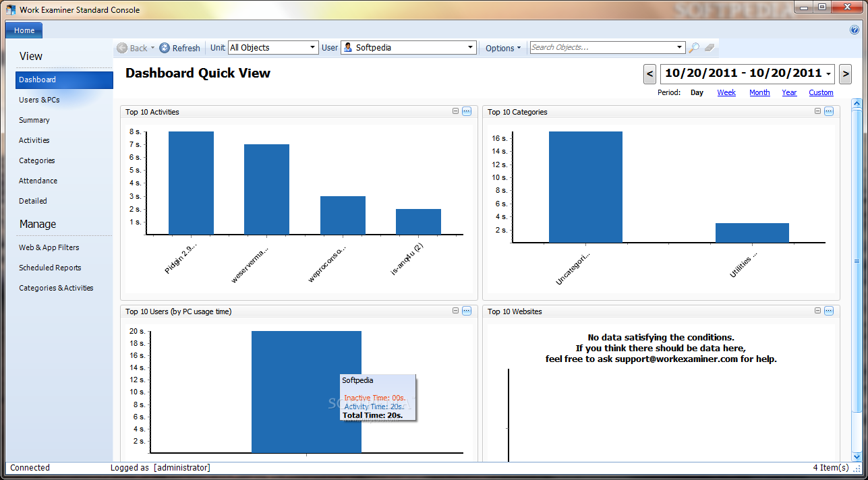Go to previous date with < button
Screen dimensions: 868x480
click(x=650, y=73)
